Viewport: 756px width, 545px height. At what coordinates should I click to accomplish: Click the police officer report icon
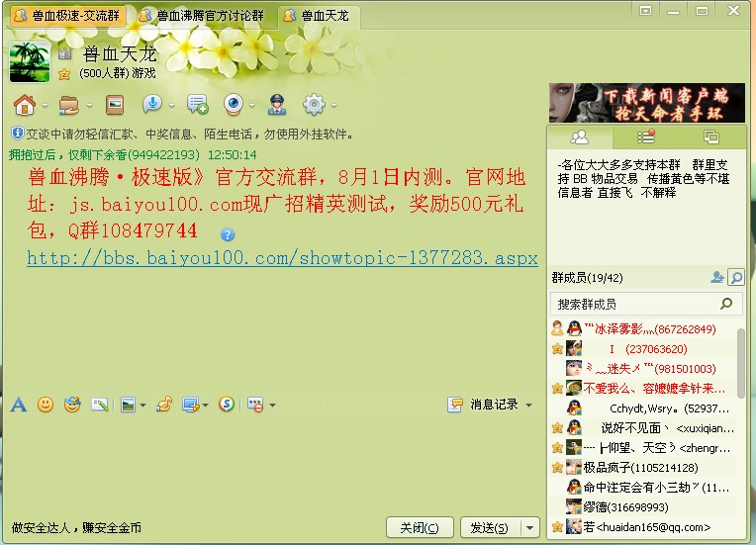[x=277, y=104]
